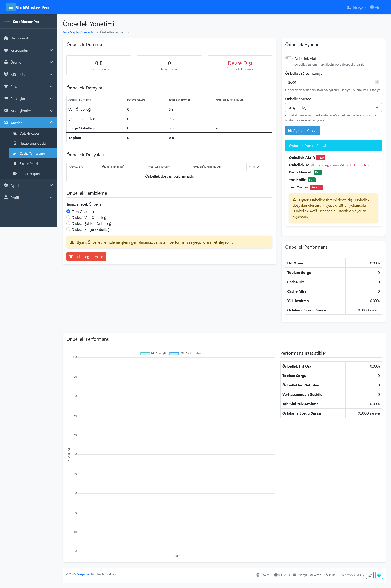This screenshot has height=588, width=391.
Task: Open the Türkçe language menu
Action: [357, 7]
